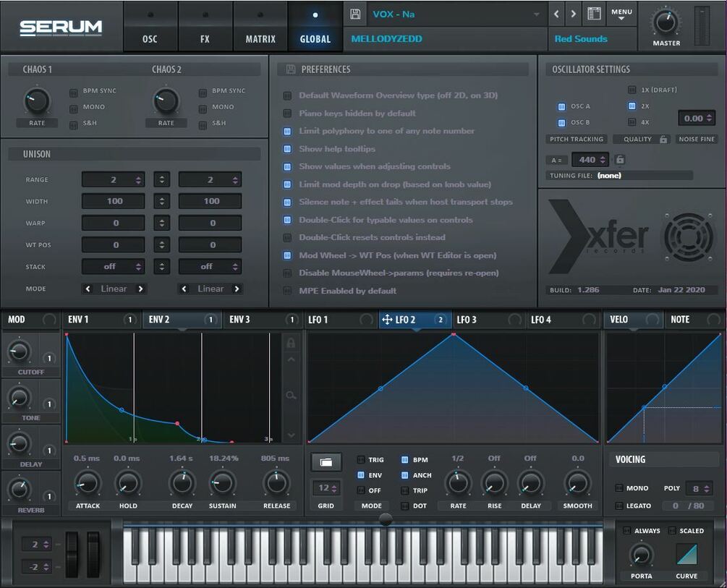Open the oscillator A Stack dropdown
Image resolution: width=727 pixels, height=588 pixels.
[113, 267]
